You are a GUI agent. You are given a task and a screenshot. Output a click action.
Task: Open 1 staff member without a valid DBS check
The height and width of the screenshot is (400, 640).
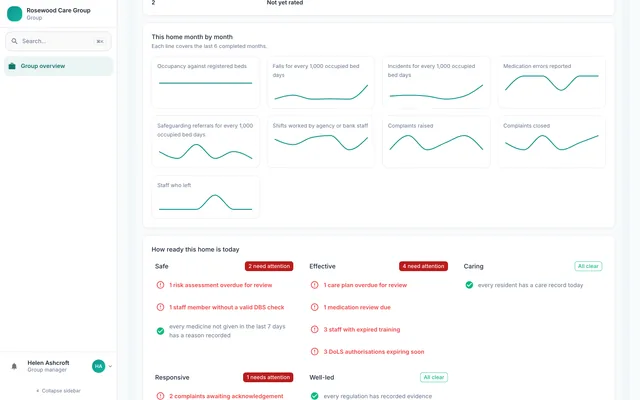(x=227, y=307)
